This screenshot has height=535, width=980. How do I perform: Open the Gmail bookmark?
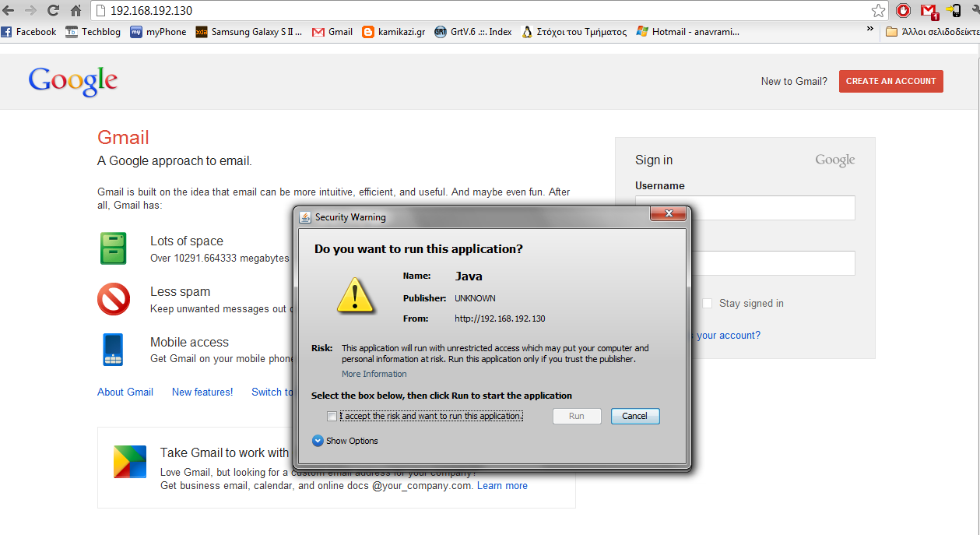click(332, 32)
